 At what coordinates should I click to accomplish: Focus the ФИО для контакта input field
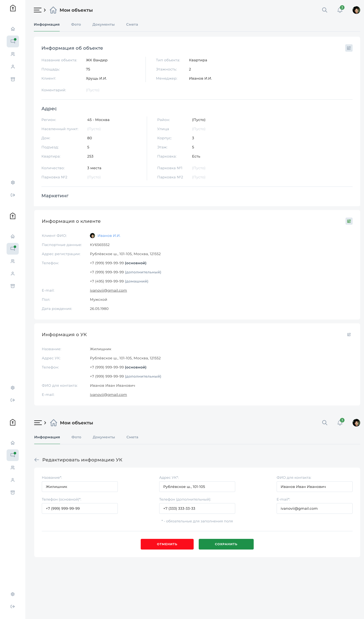(314, 487)
